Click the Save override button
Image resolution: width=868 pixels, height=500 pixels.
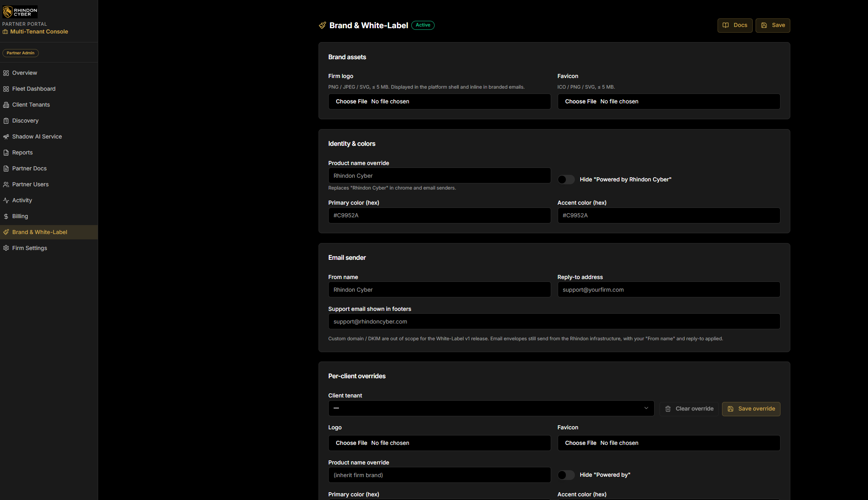point(751,409)
